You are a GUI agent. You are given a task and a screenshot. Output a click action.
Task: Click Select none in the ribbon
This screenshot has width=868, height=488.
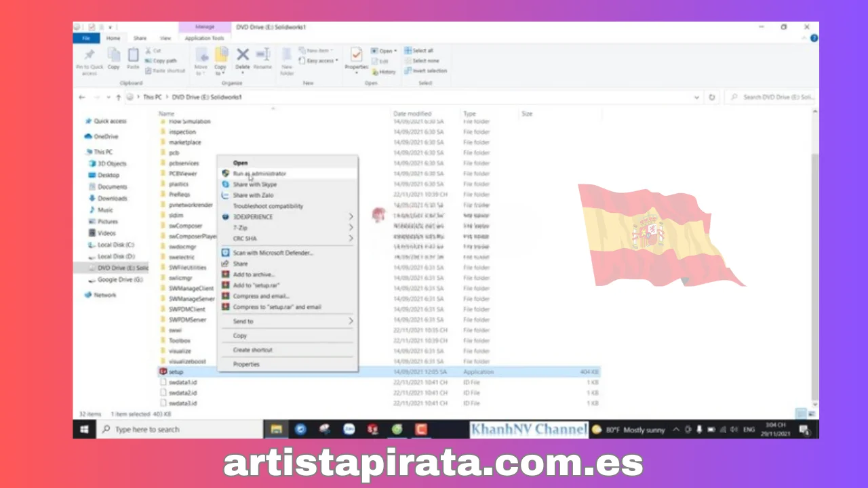(421, 60)
